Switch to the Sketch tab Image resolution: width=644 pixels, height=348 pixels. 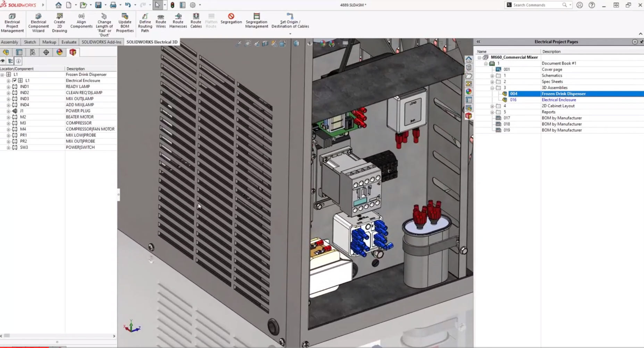30,42
